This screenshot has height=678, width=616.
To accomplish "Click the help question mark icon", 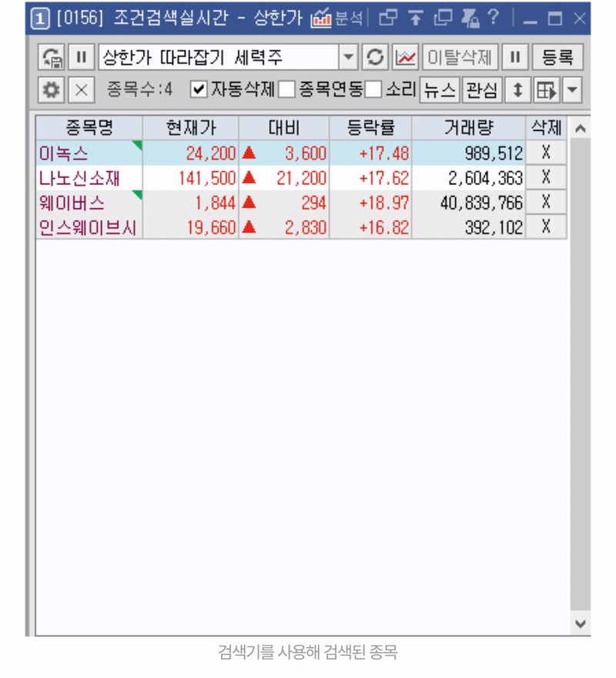I will (494, 18).
